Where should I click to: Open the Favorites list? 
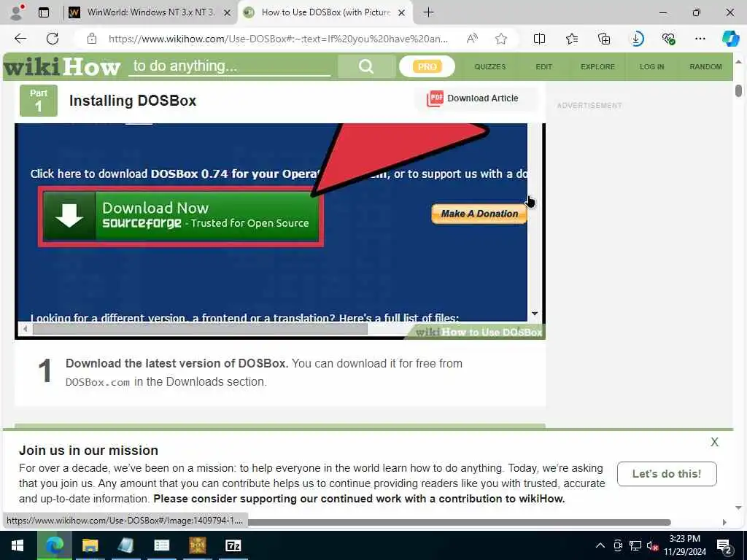pos(572,39)
